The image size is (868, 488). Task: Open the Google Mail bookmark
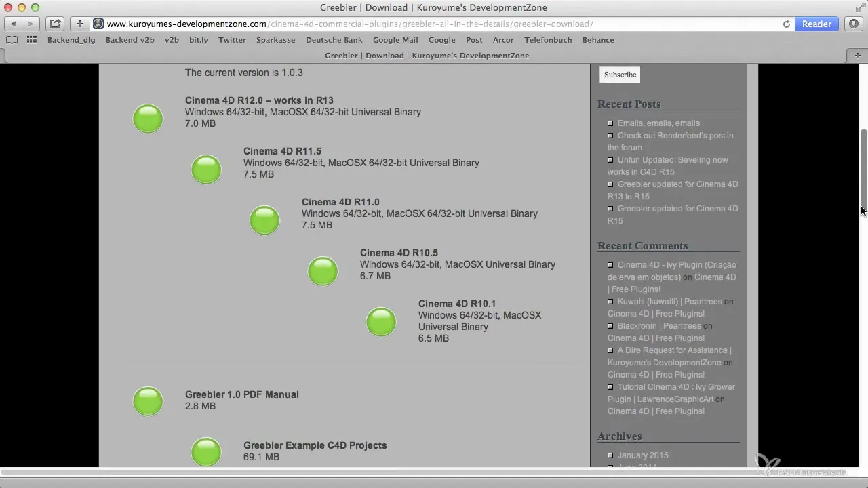tap(395, 40)
